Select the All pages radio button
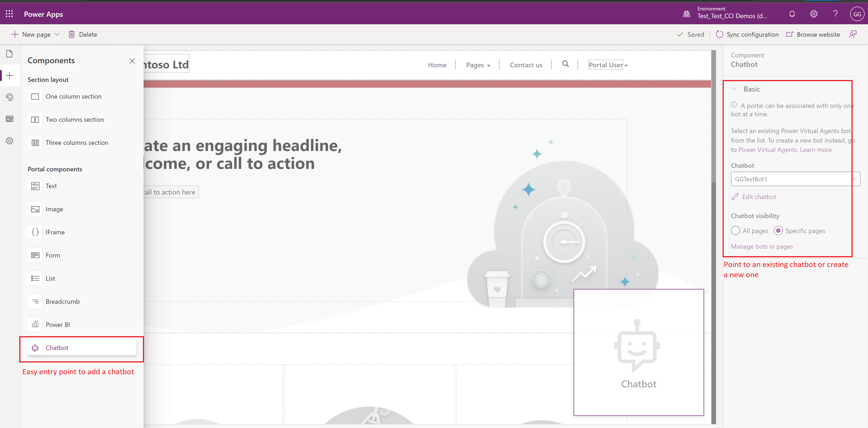The image size is (868, 428). click(735, 231)
